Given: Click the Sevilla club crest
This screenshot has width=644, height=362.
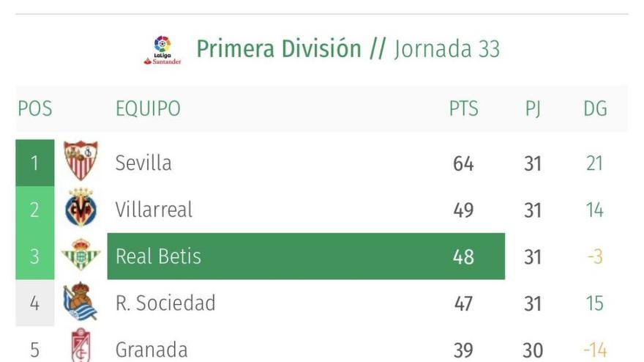Looking at the screenshot, I should point(80,161).
